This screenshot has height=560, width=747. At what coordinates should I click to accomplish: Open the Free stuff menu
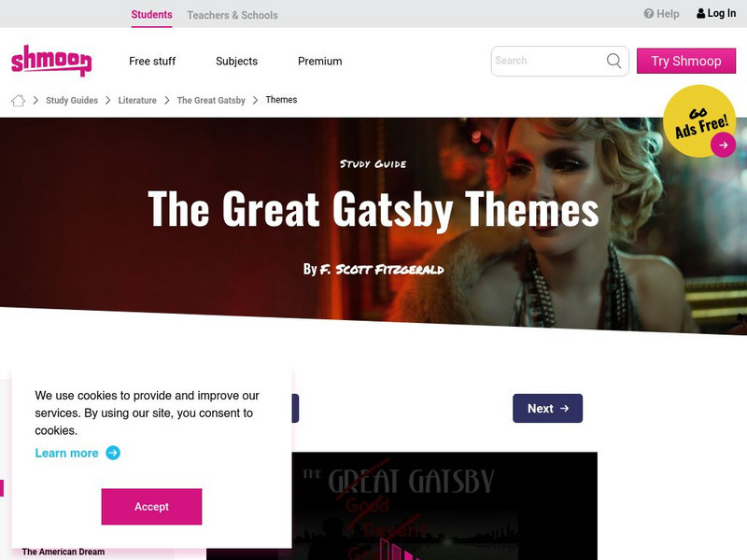click(152, 62)
